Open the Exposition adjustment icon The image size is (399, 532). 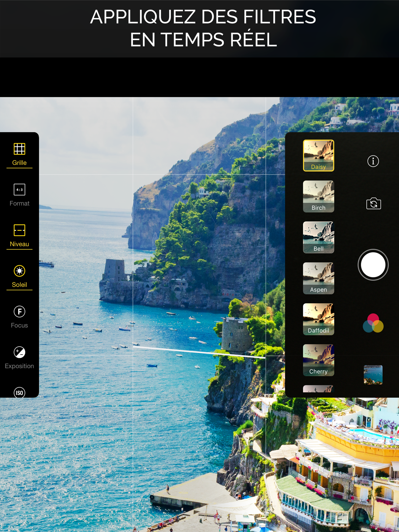[19, 352]
